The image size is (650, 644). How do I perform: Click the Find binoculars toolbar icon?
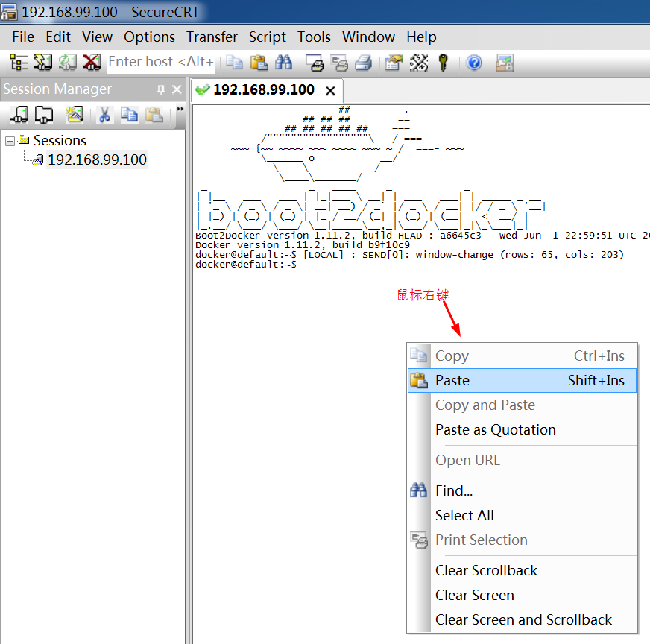pyautogui.click(x=283, y=63)
